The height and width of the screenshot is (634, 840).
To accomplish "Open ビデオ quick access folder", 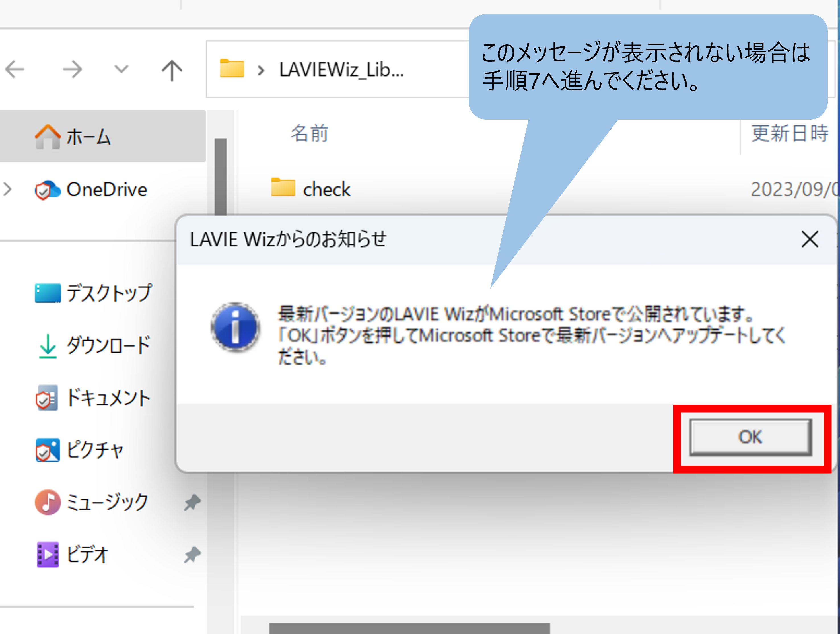I will tap(87, 554).
